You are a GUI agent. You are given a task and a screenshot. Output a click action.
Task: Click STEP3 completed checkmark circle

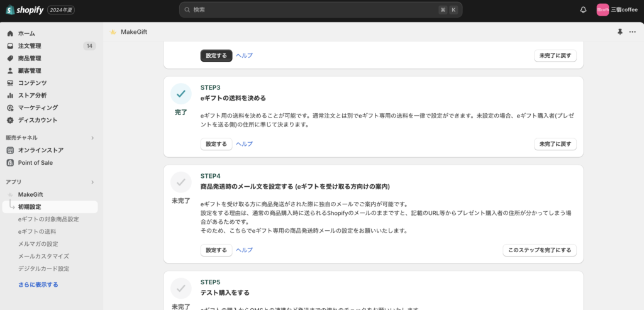click(x=181, y=94)
